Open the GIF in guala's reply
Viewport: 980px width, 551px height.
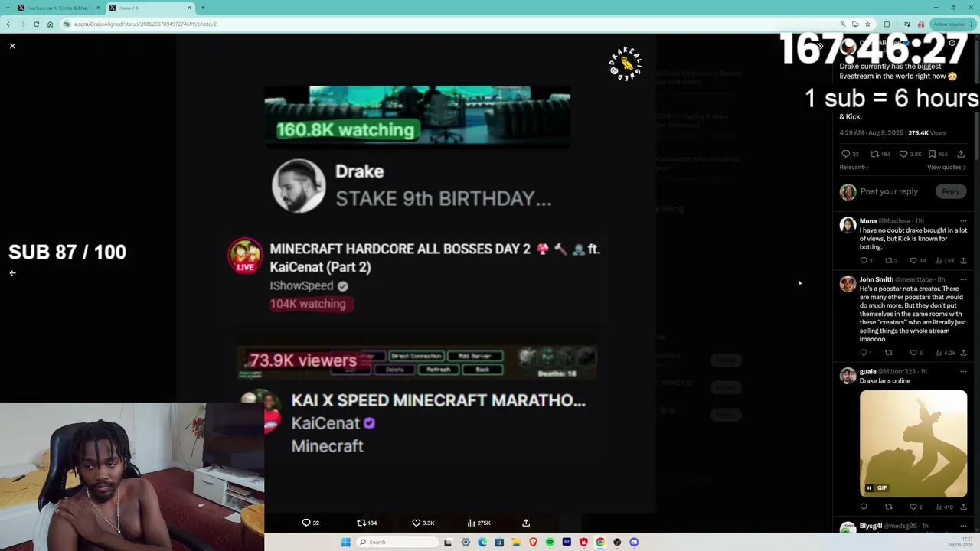(913, 444)
